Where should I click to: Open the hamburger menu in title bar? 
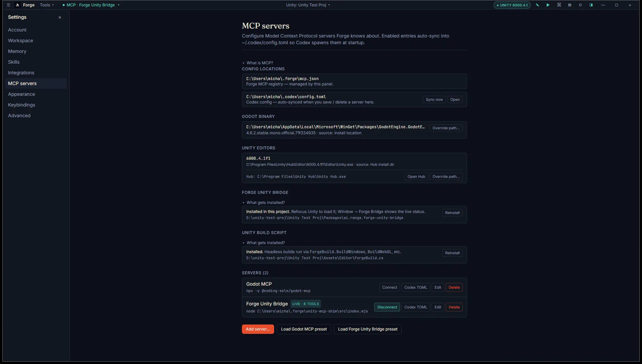tap(8, 5)
